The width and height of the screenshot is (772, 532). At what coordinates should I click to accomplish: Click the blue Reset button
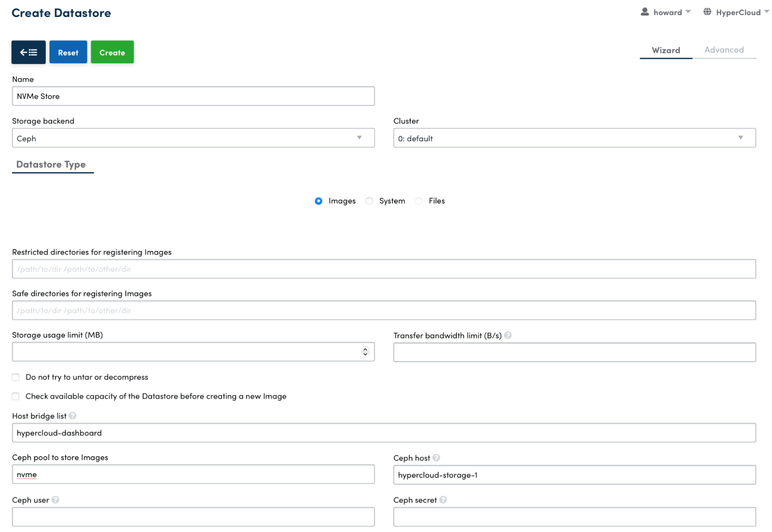coord(68,52)
